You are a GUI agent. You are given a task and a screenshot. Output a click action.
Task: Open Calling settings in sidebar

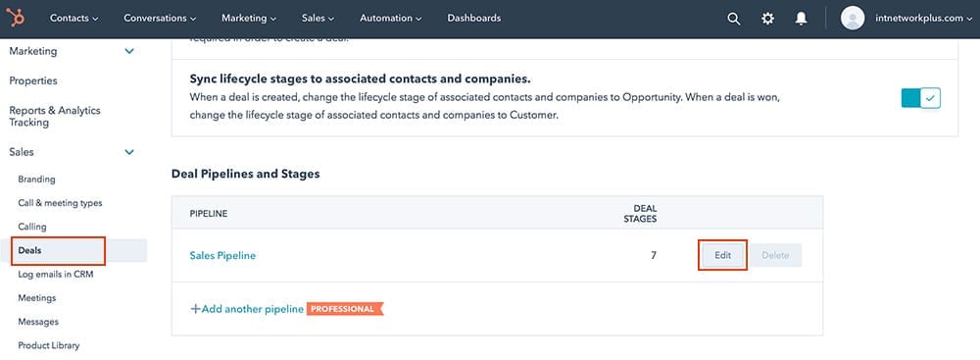pyautogui.click(x=32, y=227)
